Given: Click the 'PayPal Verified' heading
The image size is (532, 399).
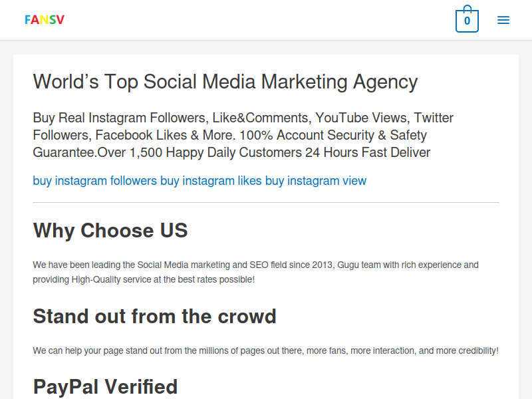Looking at the screenshot, I should click(105, 386).
